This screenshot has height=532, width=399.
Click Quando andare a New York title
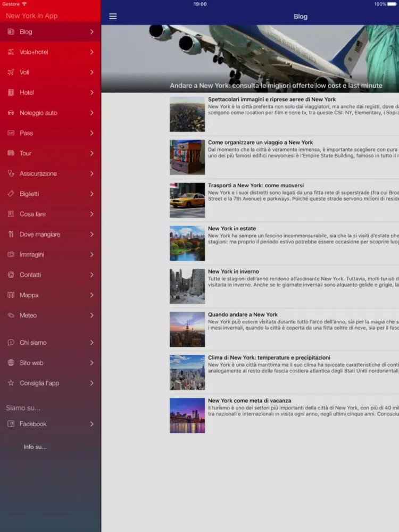pos(243,314)
